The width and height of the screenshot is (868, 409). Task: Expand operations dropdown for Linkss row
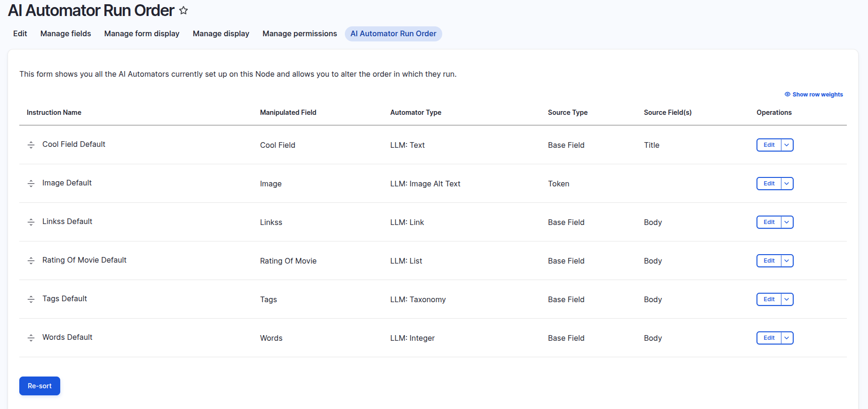point(787,222)
